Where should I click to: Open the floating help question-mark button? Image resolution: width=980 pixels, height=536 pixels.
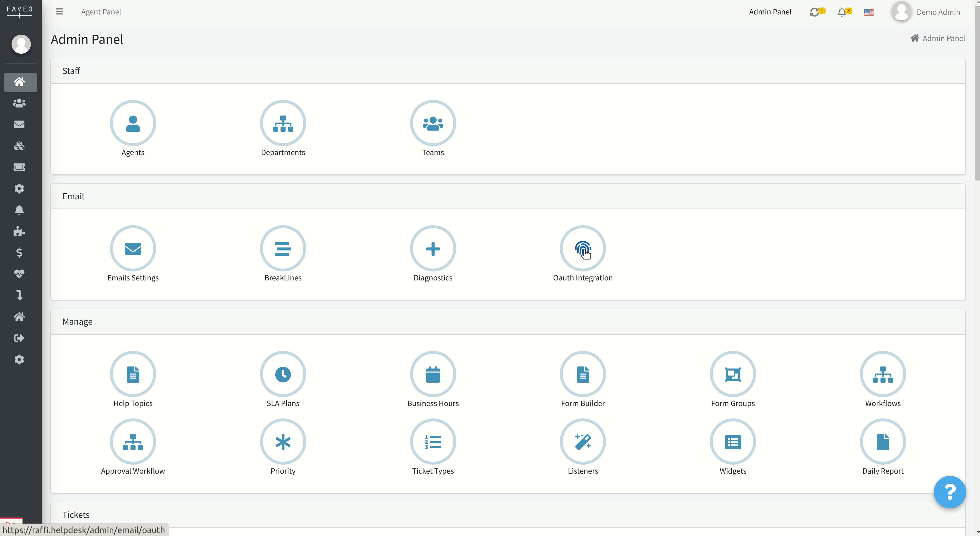[x=950, y=492]
